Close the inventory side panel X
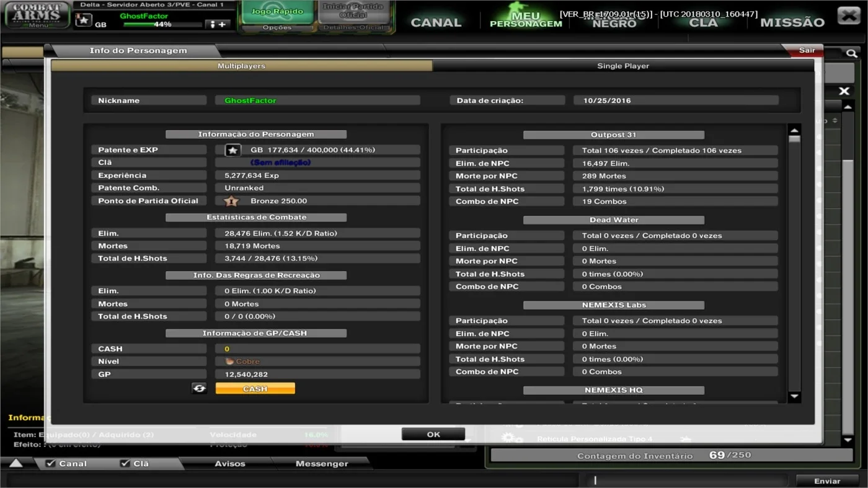The image size is (868, 488). pos(844,91)
